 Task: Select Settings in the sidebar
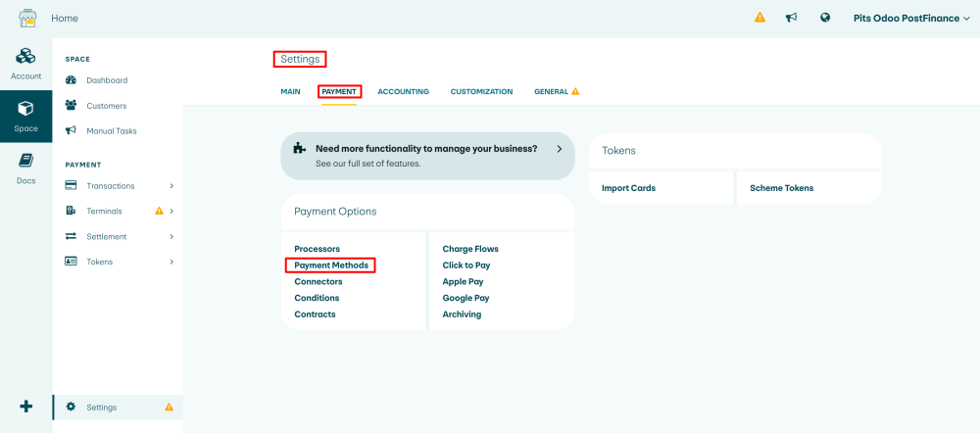102,408
